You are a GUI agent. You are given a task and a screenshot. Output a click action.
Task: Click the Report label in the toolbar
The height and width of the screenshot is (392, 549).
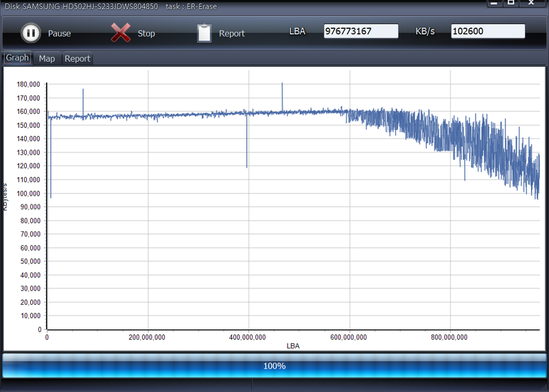click(231, 34)
